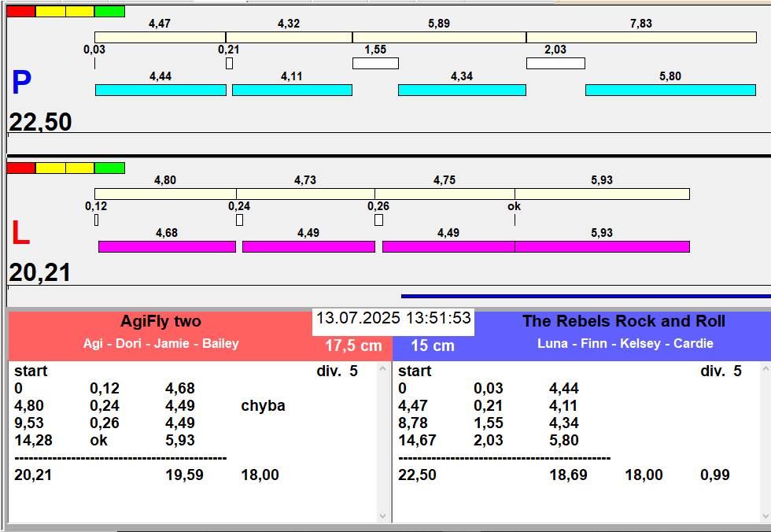Click the green start light in lane L
Viewport: 771px width, 532px height.
[109, 168]
